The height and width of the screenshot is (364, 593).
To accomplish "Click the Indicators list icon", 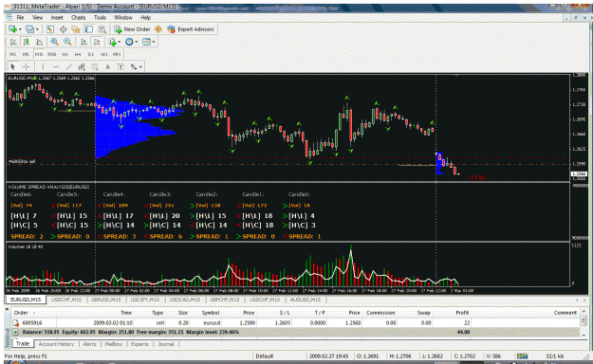I will [x=112, y=42].
